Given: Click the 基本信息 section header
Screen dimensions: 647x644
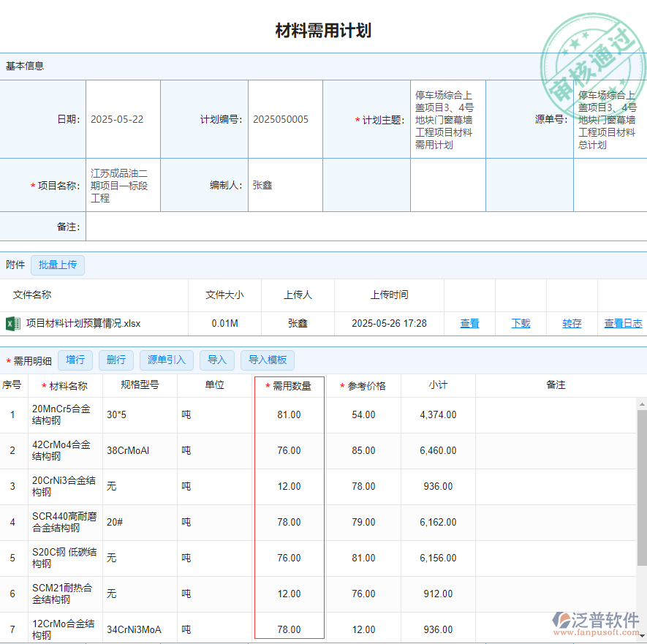Looking at the screenshot, I should 25,66.
